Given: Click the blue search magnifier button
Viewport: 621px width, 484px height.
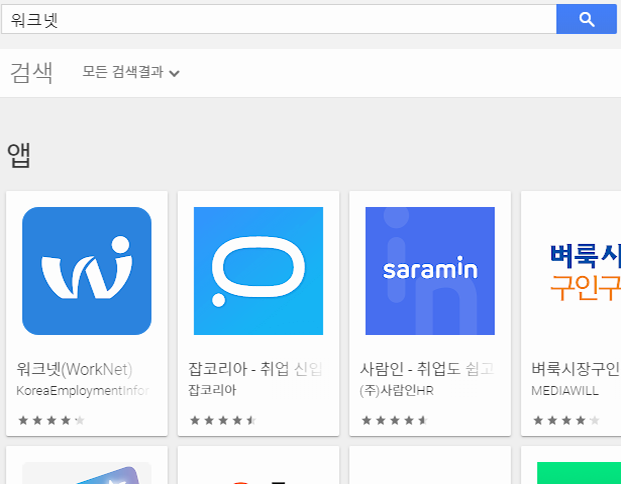Looking at the screenshot, I should click(x=586, y=19).
